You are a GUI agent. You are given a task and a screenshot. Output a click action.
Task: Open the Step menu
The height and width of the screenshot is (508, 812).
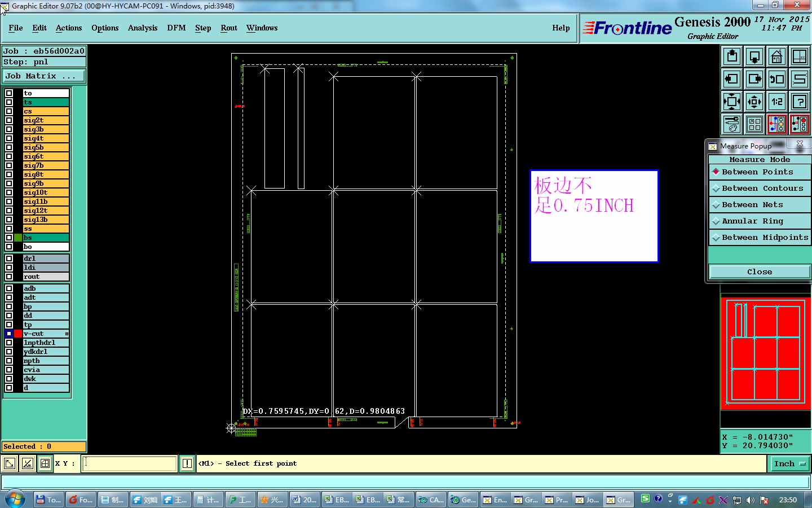(203, 28)
